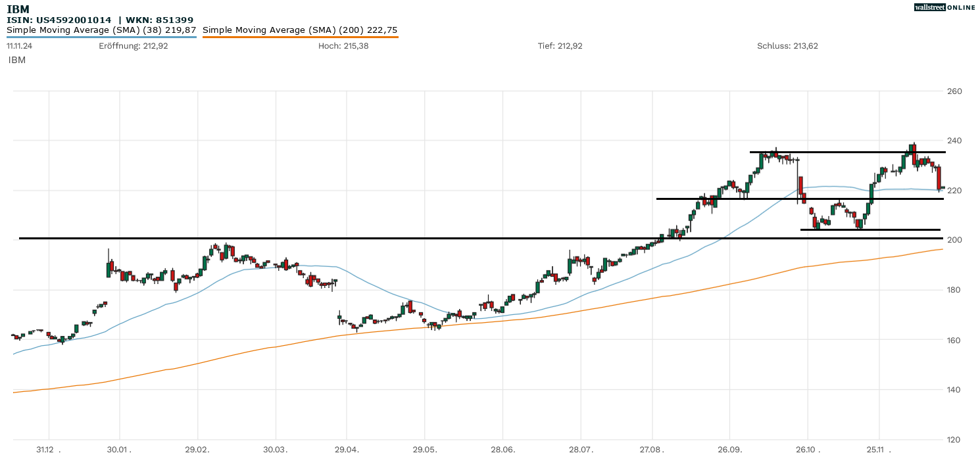Click the 29.02. date on x-axis
This screenshot has height=453, width=980.
point(197,449)
